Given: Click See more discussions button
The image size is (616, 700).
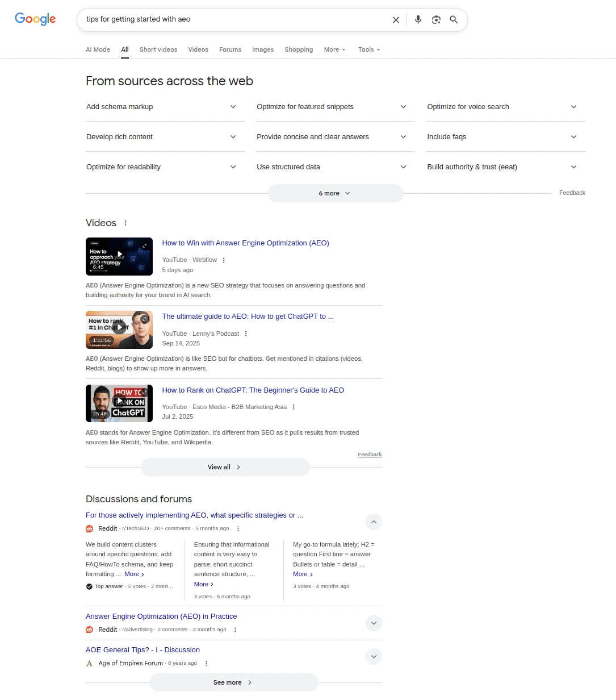Looking at the screenshot, I should tap(233, 682).
